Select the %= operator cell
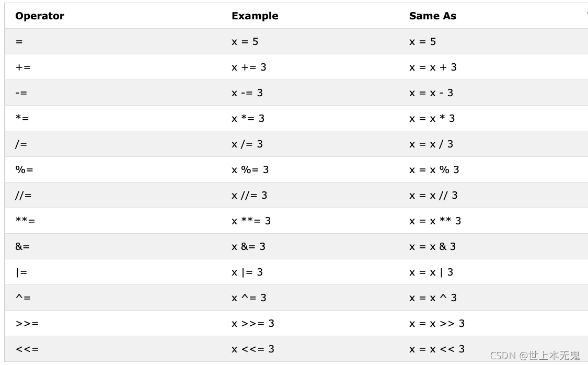The height and width of the screenshot is (365, 588). 25,170
